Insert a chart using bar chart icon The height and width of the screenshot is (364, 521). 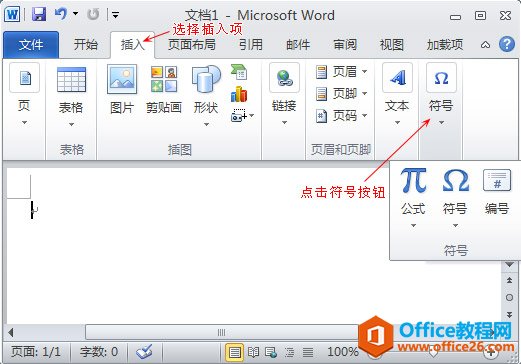click(x=239, y=94)
